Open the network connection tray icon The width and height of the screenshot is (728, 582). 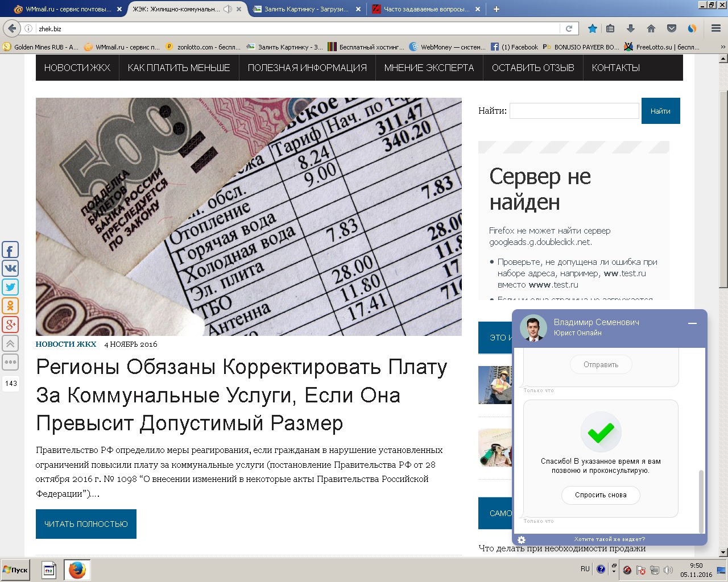point(654,569)
